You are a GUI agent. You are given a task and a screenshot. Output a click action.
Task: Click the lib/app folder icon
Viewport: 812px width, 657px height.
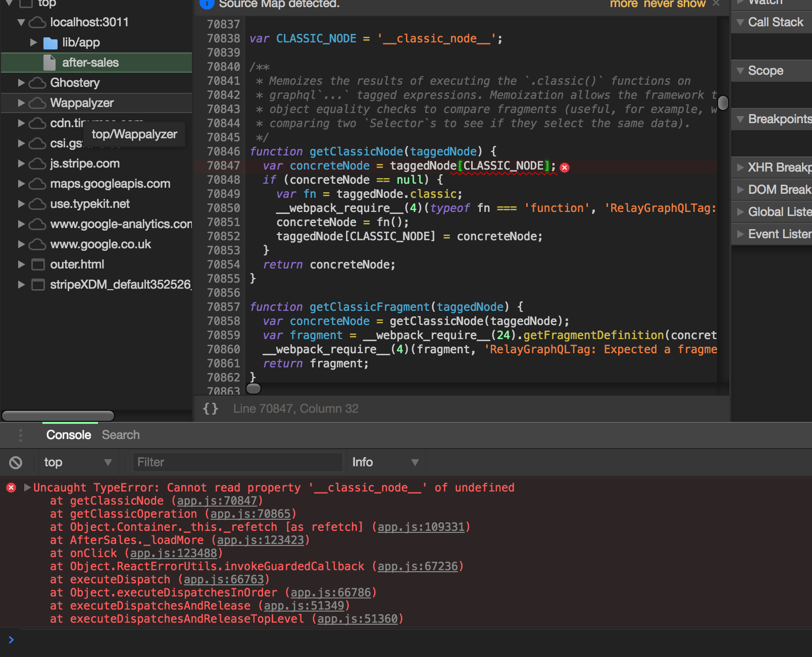50,43
